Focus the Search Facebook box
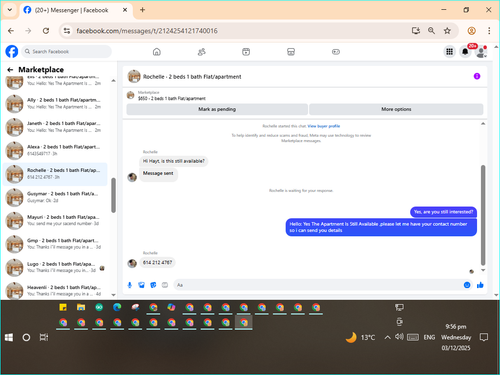 pyautogui.click(x=67, y=52)
